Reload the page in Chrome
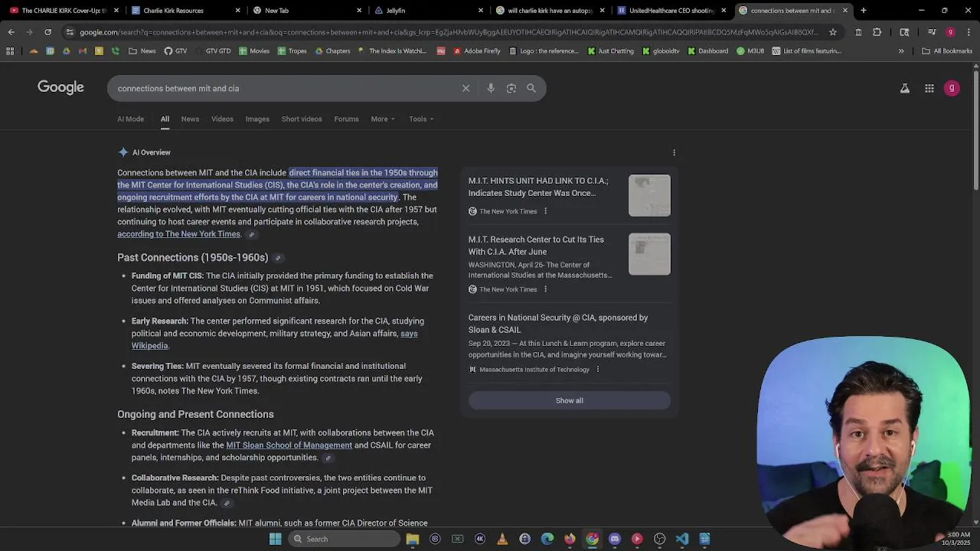Viewport: 980px width, 551px height. (x=47, y=32)
